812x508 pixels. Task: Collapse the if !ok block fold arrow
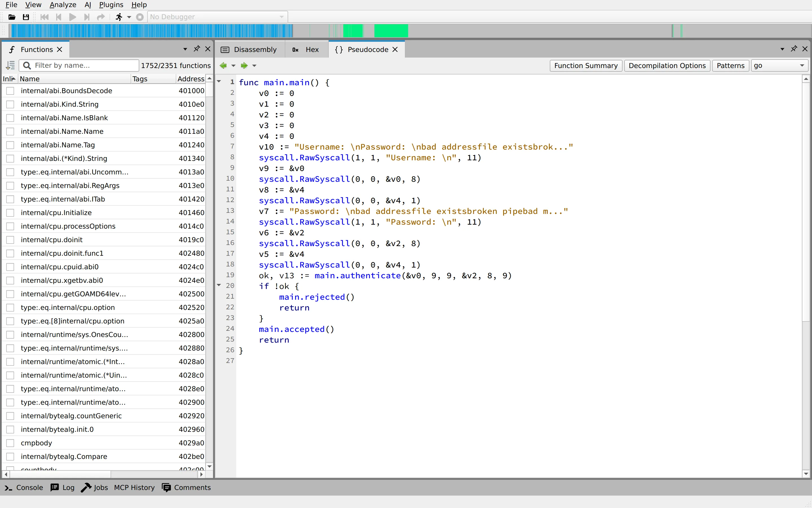219,285
